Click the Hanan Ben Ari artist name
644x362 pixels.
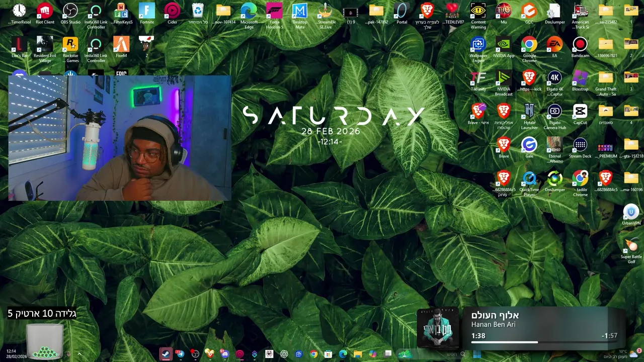[493, 325]
